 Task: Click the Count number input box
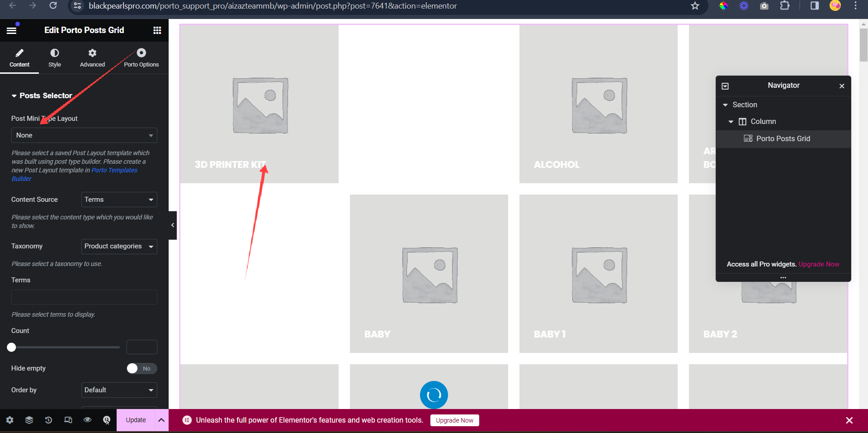[142, 347]
